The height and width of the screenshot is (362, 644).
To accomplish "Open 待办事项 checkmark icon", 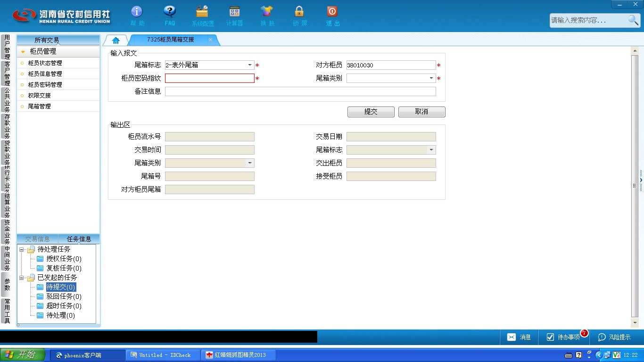I will 550,337.
